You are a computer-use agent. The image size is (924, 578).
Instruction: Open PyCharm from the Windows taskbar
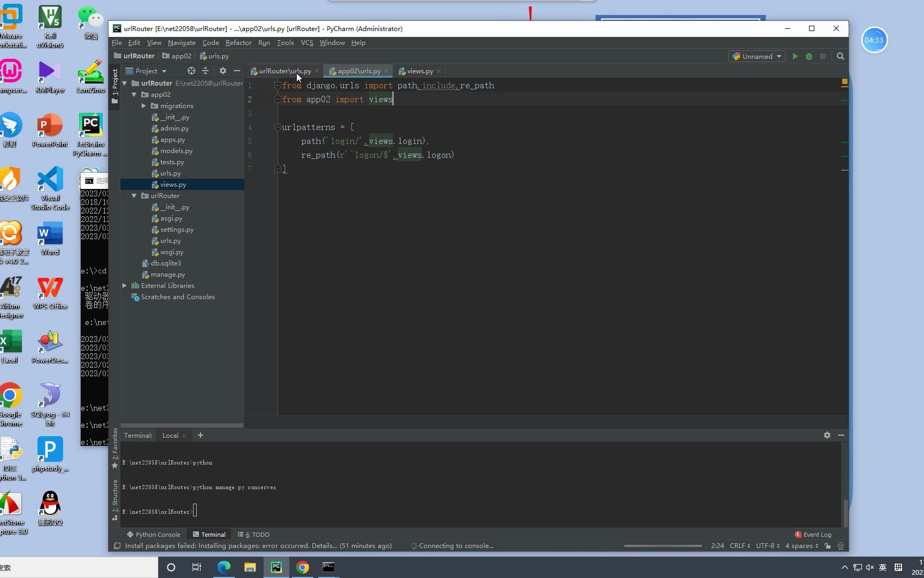[x=276, y=567]
